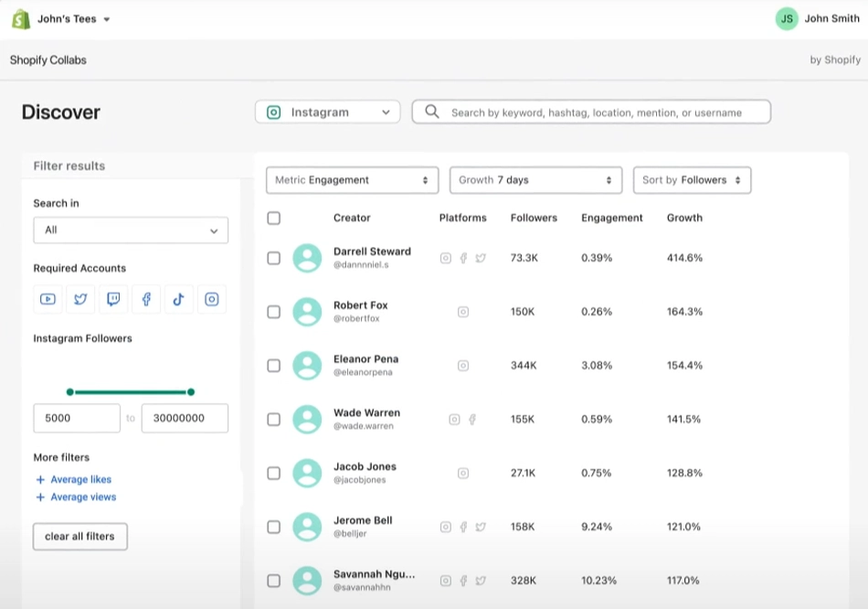Select Twitter in Required Accounts
868x609 pixels.
(x=80, y=299)
